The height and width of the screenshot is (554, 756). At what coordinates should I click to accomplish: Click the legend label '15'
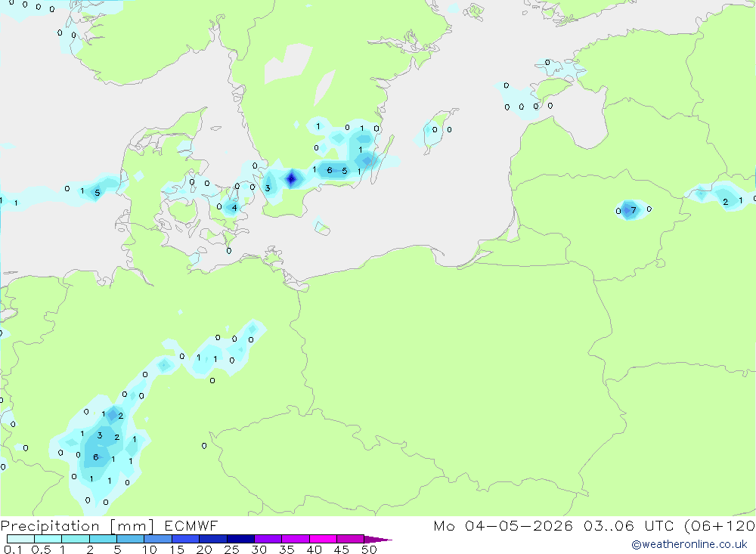click(176, 549)
